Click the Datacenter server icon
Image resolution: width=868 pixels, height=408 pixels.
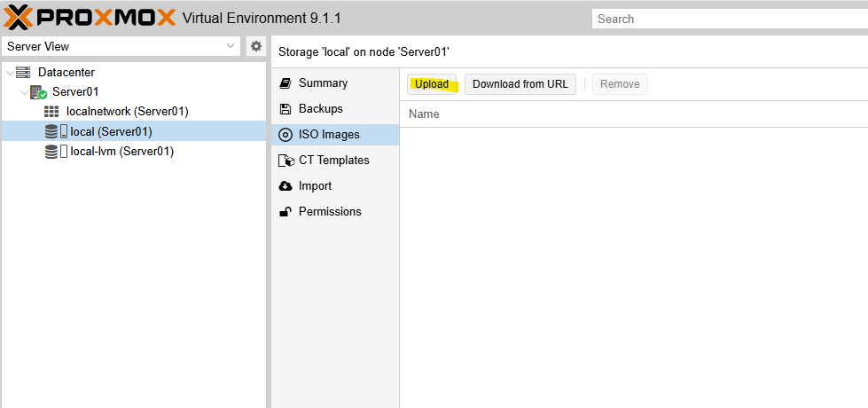click(x=23, y=73)
